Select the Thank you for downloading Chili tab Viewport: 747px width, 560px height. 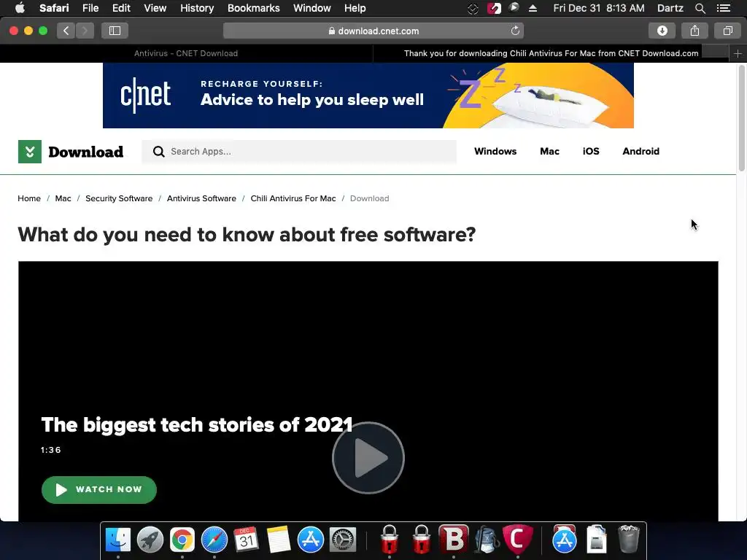(x=551, y=53)
